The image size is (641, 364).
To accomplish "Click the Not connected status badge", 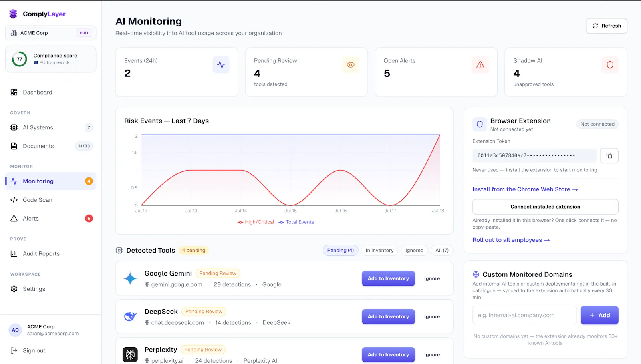I will click(x=597, y=124).
